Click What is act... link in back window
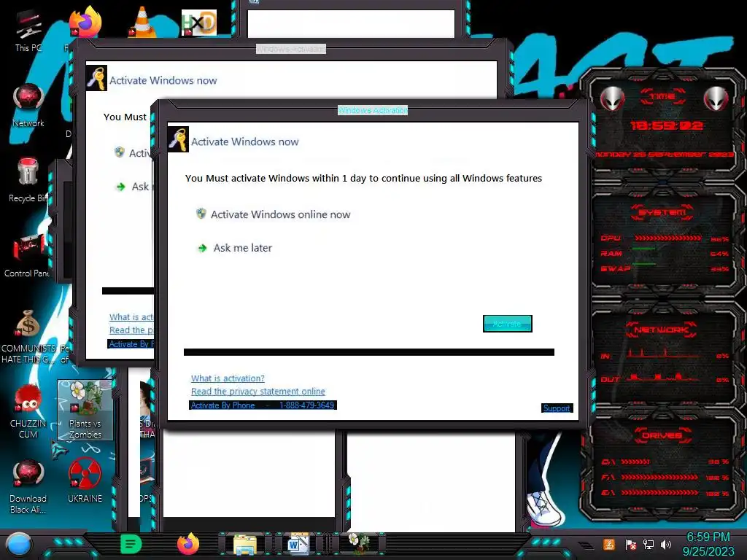The image size is (747, 560). click(x=131, y=317)
